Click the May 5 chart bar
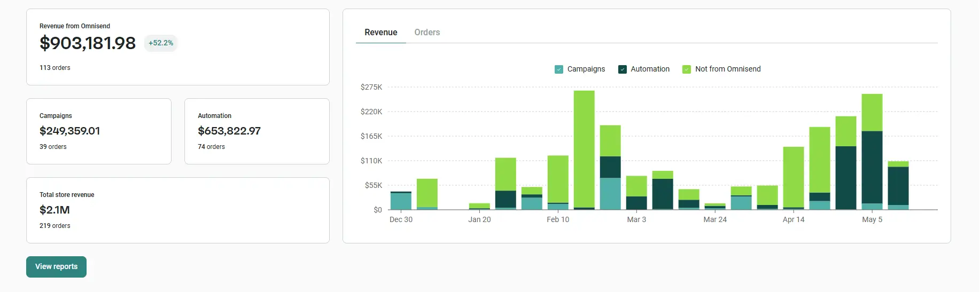 click(872, 152)
